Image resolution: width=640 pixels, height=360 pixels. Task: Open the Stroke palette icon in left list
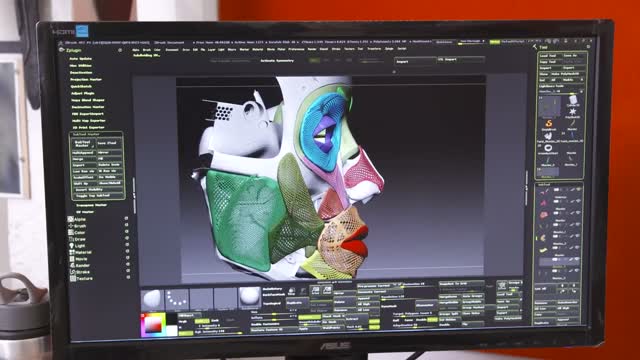[x=73, y=272]
